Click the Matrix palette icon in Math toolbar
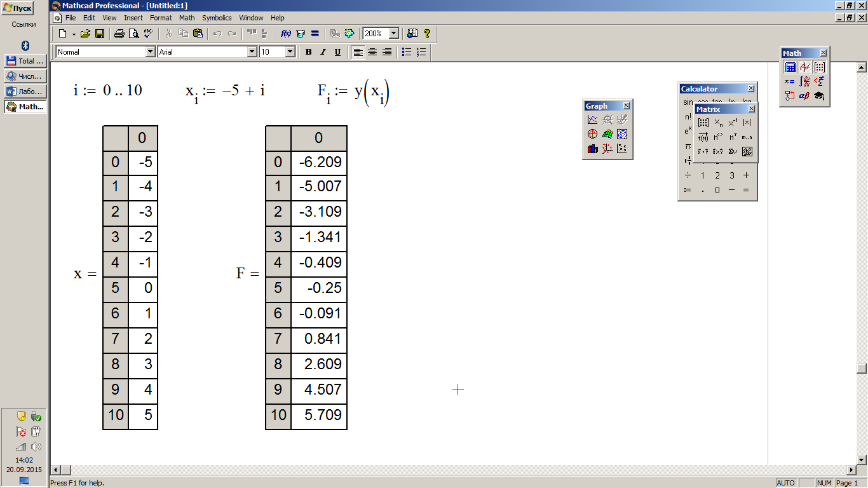 [820, 67]
